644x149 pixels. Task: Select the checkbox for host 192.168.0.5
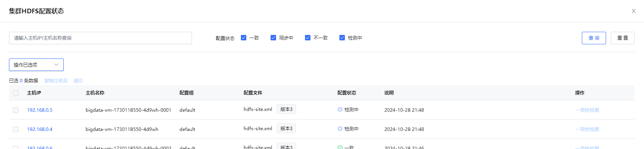tap(16, 110)
